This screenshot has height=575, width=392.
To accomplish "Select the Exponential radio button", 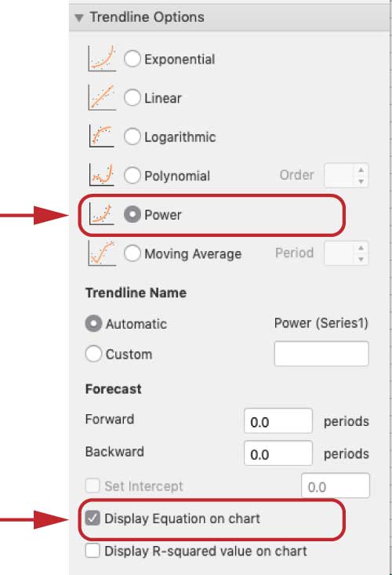I will 132,59.
